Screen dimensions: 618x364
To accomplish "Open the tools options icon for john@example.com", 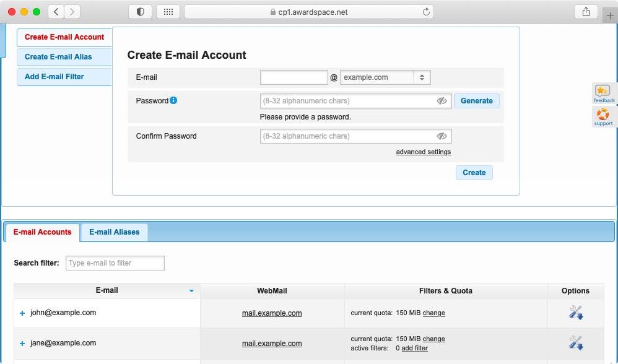I will (575, 313).
